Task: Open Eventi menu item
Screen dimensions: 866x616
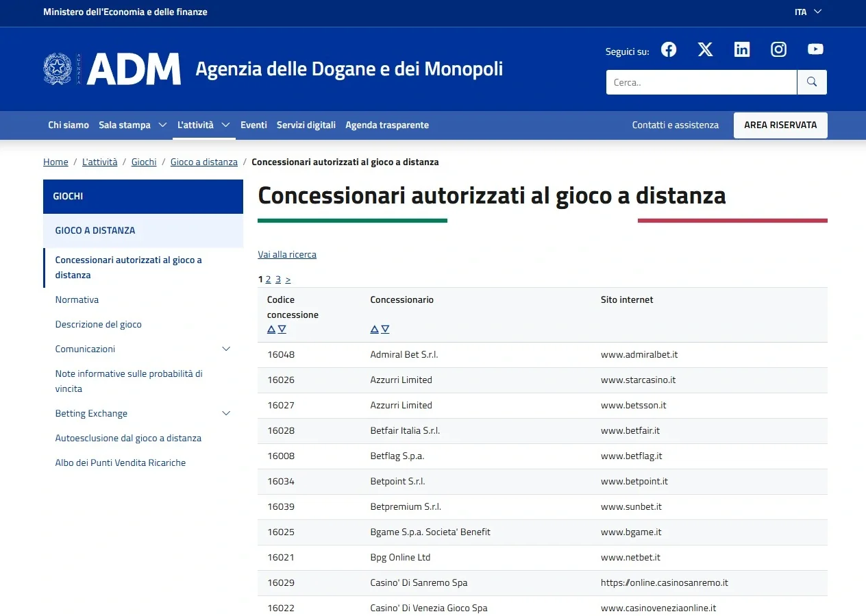Action: [253, 125]
